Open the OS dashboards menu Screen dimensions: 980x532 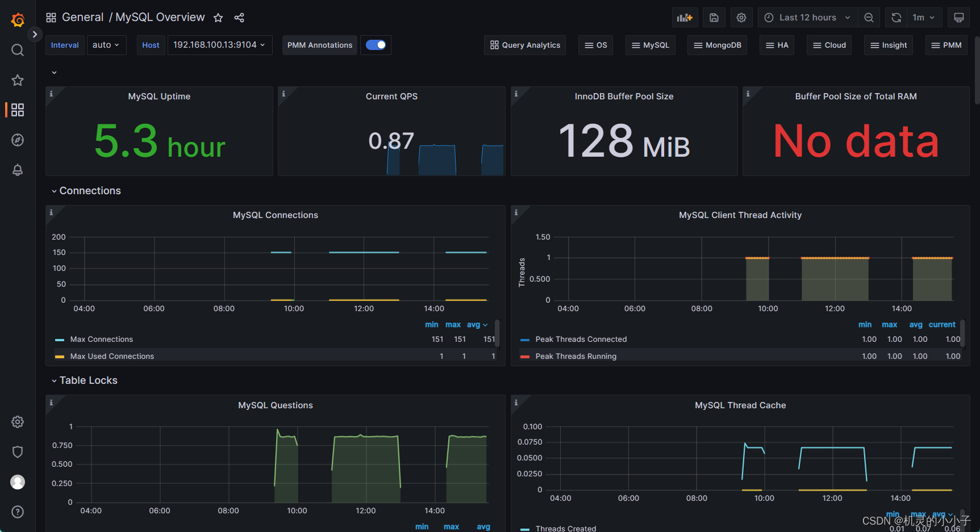(596, 45)
